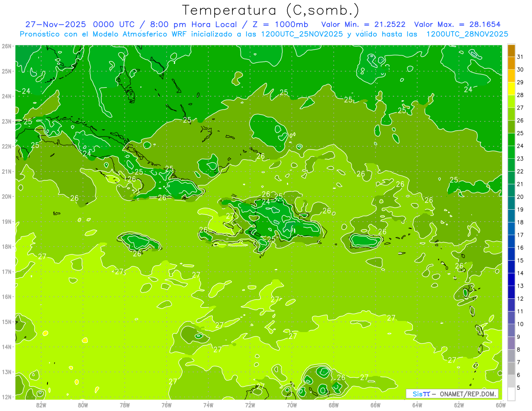
Task: Click the 62W longitude axis label
Action: 459,405
